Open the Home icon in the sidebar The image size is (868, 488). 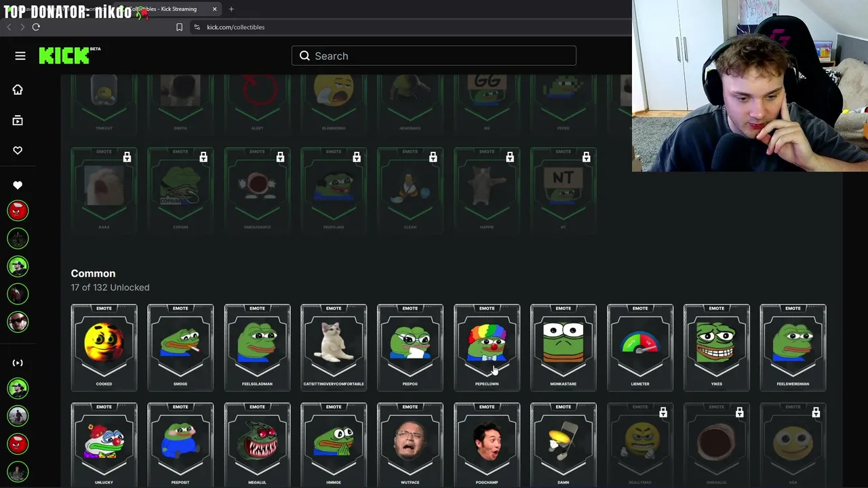click(x=18, y=89)
